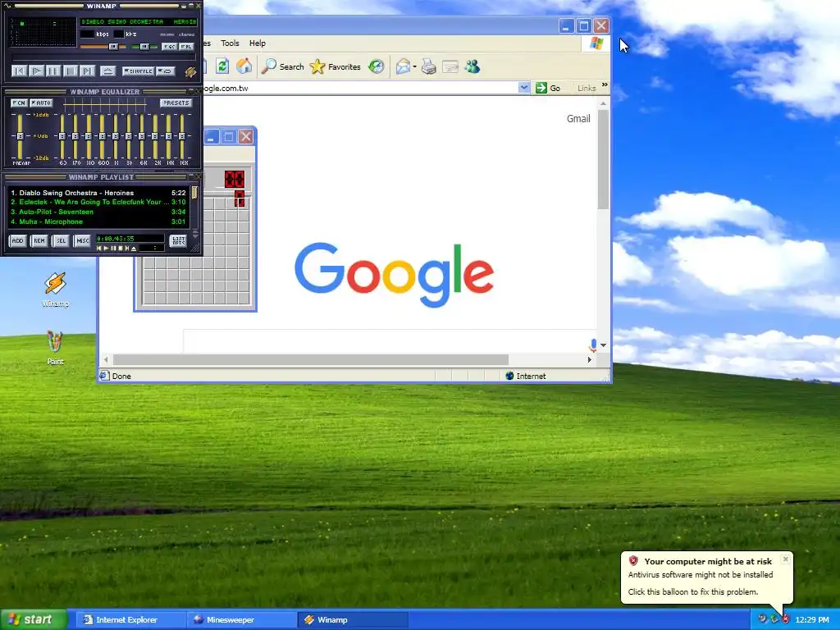
Task: Click the Mail envelope icon in IE toolbar
Action: point(403,66)
